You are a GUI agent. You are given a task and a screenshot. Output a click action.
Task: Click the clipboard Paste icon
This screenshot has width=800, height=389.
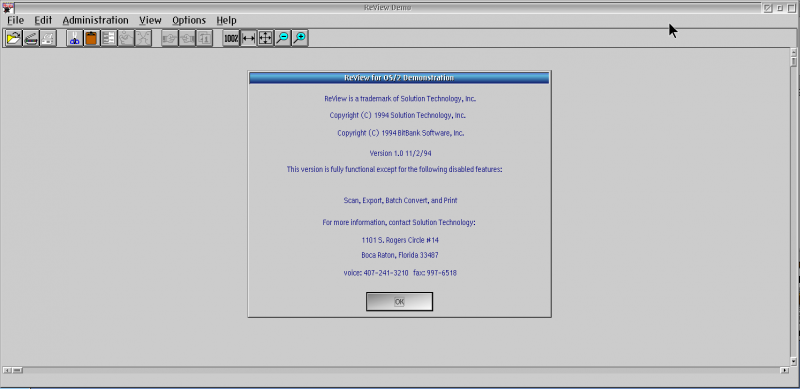click(x=91, y=38)
